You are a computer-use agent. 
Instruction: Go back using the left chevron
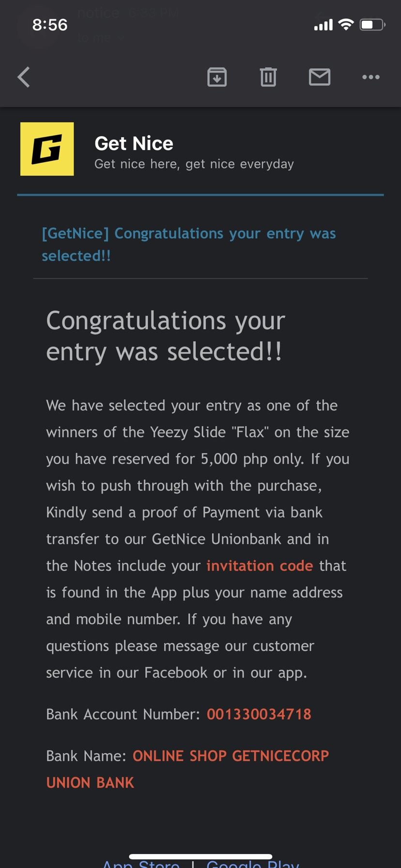(x=24, y=77)
